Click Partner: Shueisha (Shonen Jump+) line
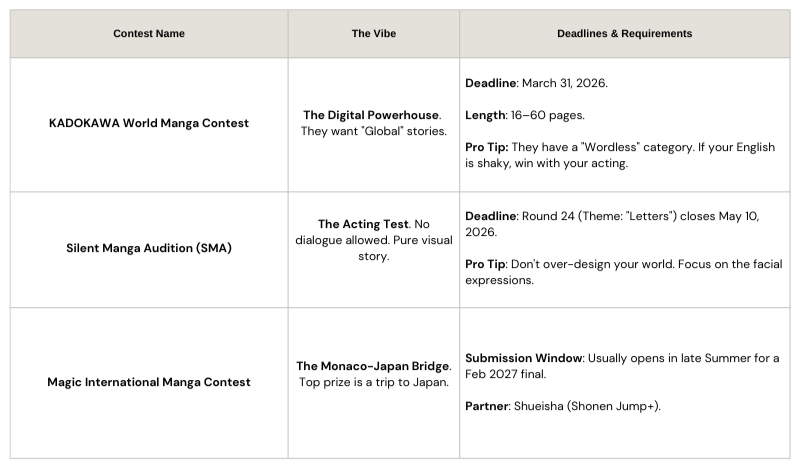The image size is (800, 466). pyautogui.click(x=563, y=406)
